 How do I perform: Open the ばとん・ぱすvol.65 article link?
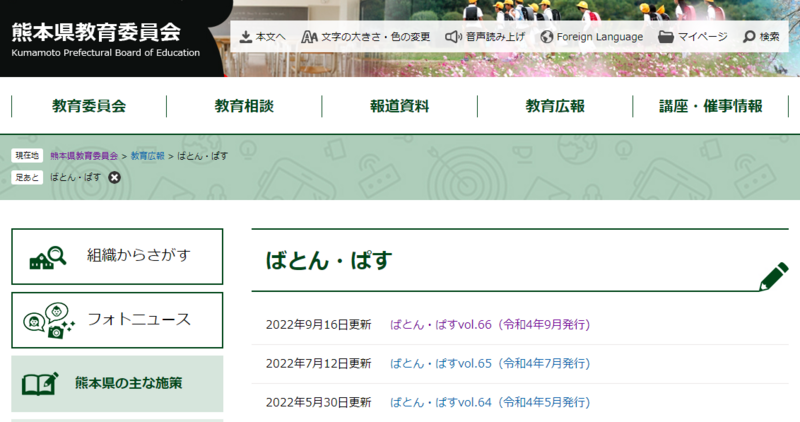[489, 364]
